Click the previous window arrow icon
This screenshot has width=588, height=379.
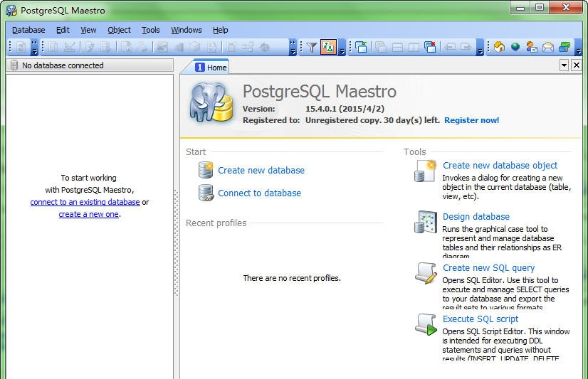[x=450, y=47]
